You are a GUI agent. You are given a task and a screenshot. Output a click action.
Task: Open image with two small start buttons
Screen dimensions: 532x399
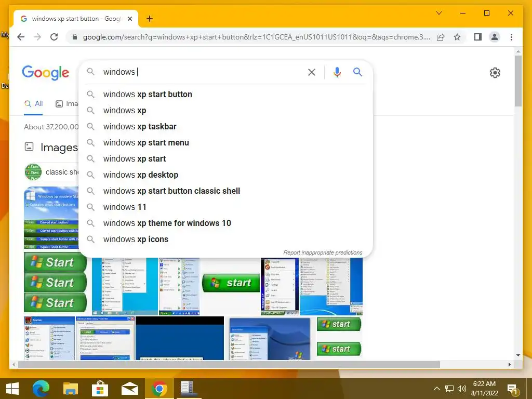point(339,337)
